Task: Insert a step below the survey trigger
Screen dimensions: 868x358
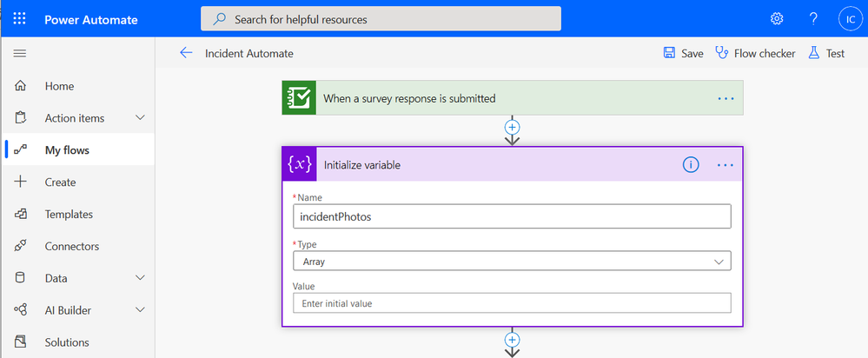Action: tap(513, 126)
